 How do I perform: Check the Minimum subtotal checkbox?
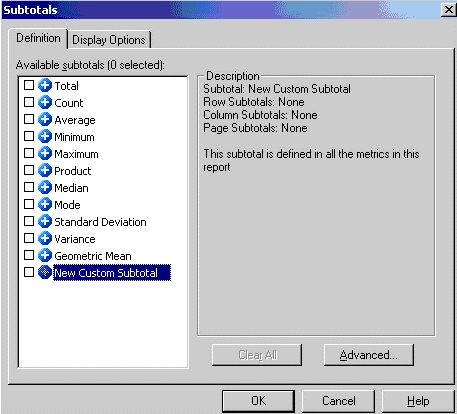(29, 136)
